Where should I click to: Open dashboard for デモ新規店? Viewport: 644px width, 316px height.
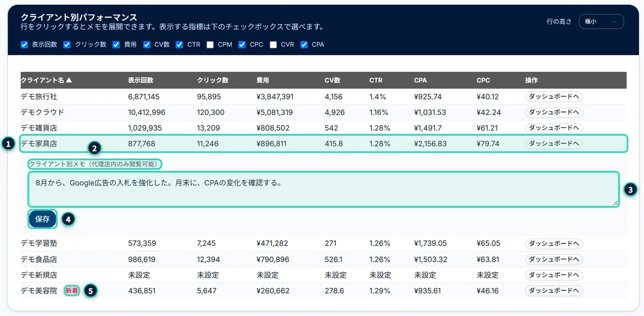pyautogui.click(x=554, y=275)
